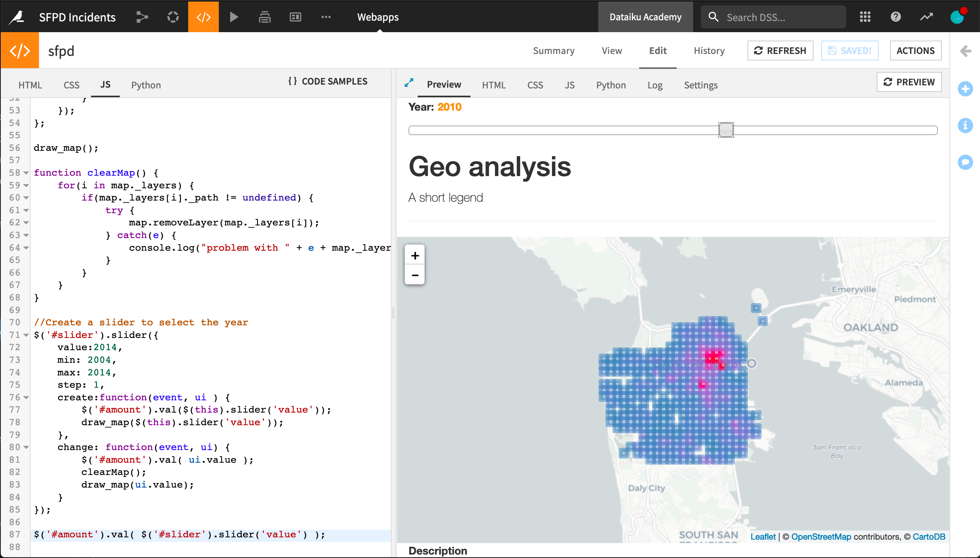Screen dimensions: 980x558
Task: Collapse code fold at line 76
Action: click(x=26, y=397)
